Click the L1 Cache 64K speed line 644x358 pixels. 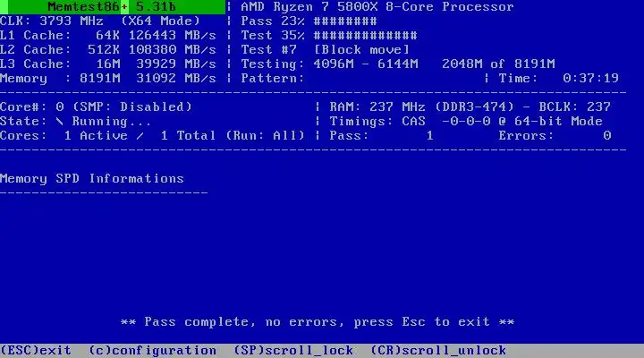(x=108, y=35)
